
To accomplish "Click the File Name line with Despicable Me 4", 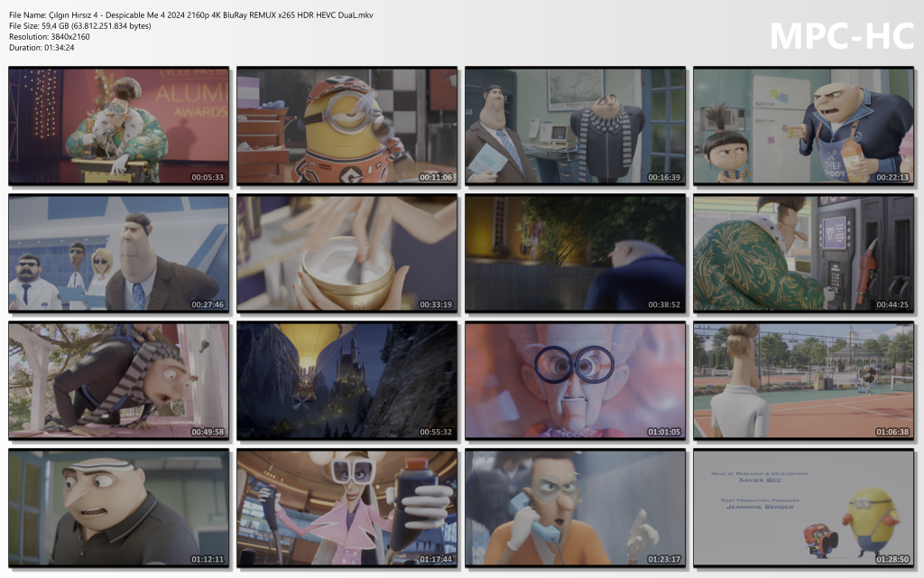I will pyautogui.click(x=191, y=14).
